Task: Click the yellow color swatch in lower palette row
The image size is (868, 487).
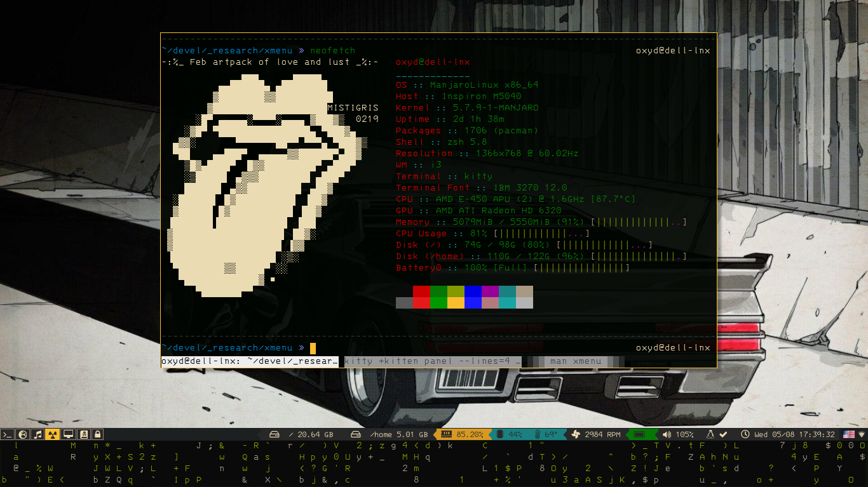Action: [x=456, y=303]
